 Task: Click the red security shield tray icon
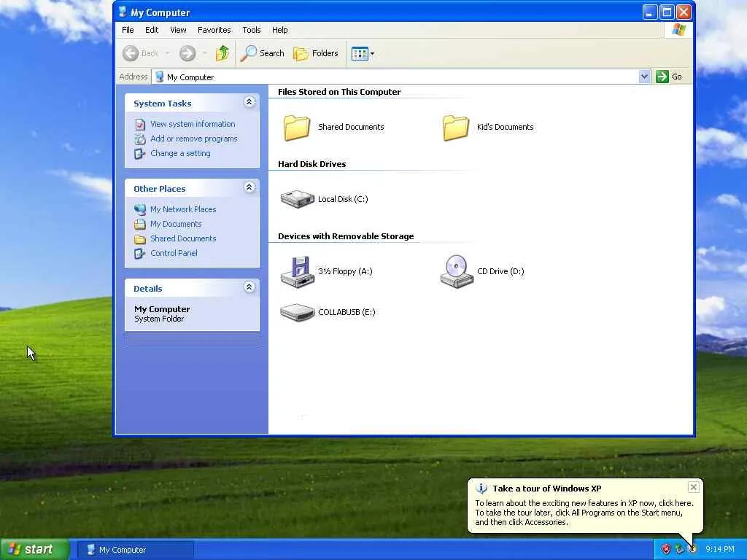tap(666, 549)
